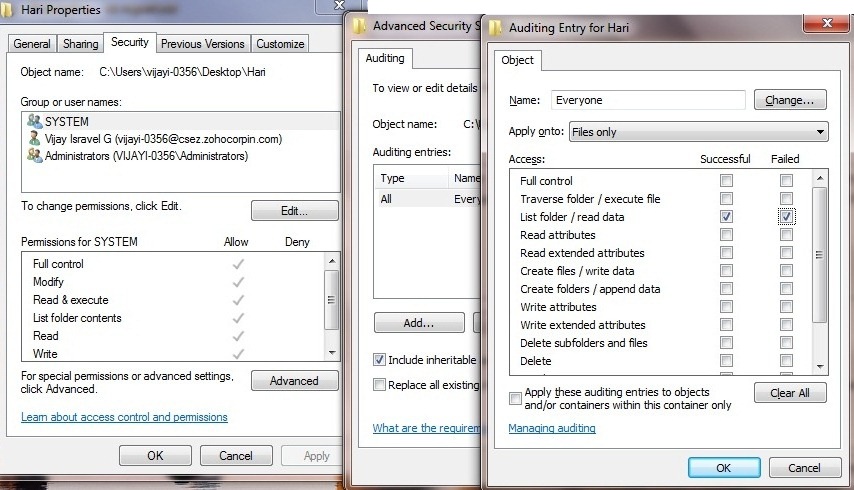Select the All auditing entry row

[428, 199]
